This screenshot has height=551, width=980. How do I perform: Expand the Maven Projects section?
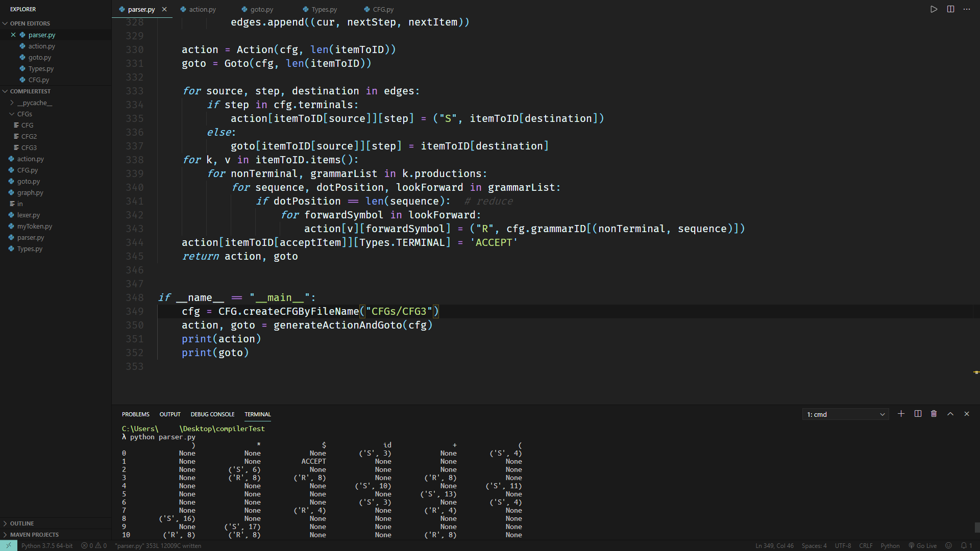coord(55,535)
